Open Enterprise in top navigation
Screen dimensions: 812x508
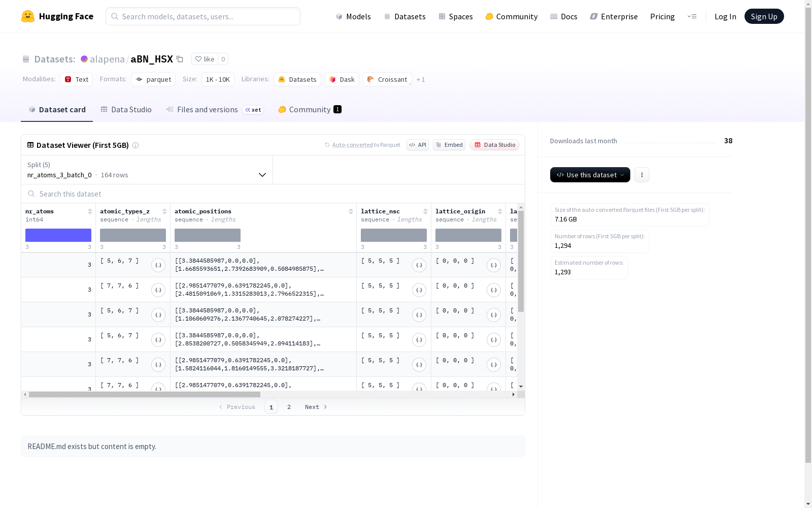(614, 16)
